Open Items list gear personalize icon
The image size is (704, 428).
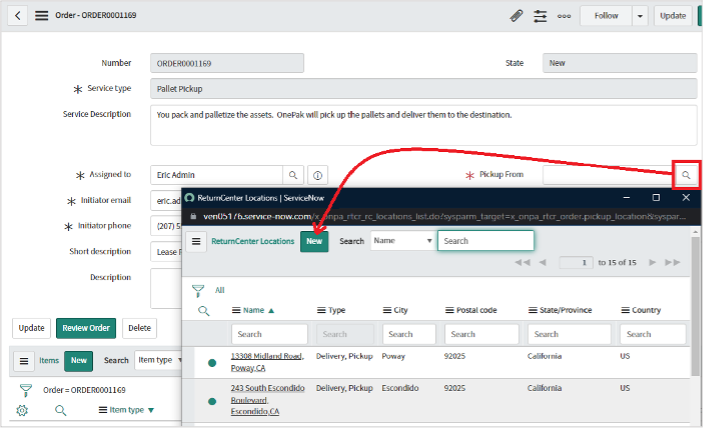pos(22,410)
